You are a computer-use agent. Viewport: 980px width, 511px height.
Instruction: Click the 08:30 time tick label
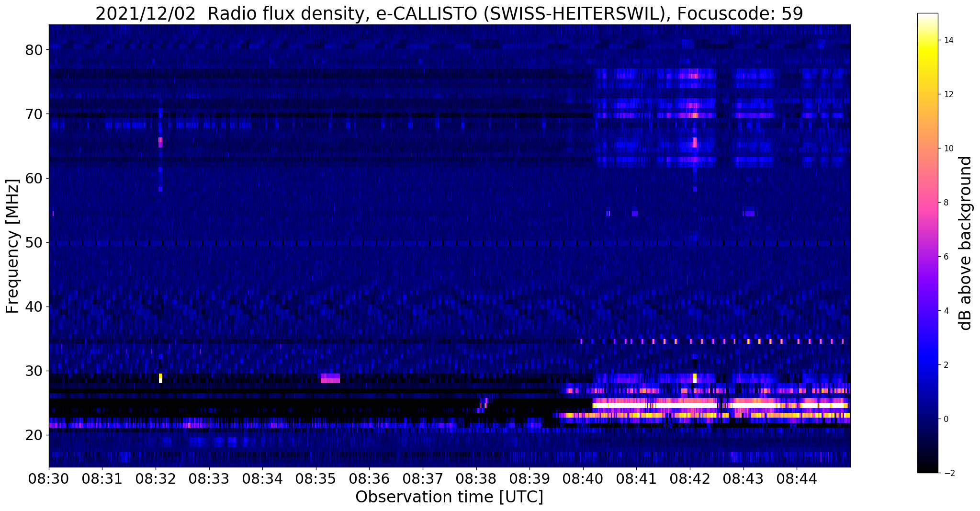[49, 478]
